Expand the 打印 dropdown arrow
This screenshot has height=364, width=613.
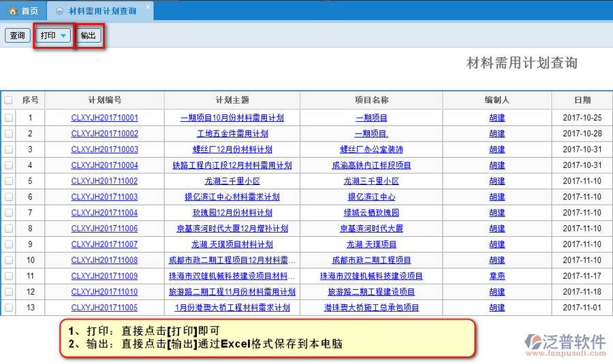pos(63,35)
